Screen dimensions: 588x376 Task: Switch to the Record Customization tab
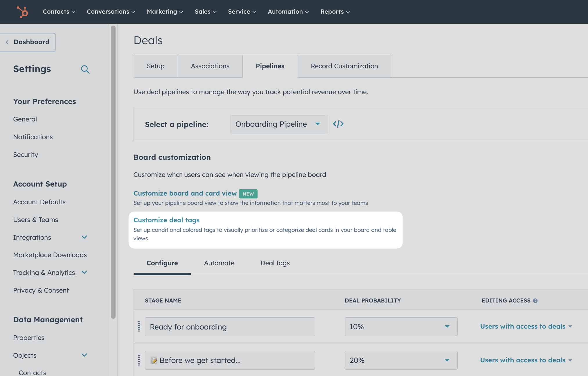344,66
